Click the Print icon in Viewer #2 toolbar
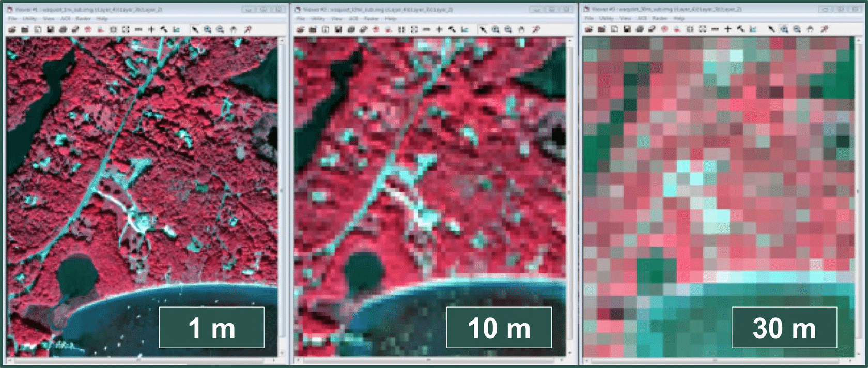 point(351,29)
